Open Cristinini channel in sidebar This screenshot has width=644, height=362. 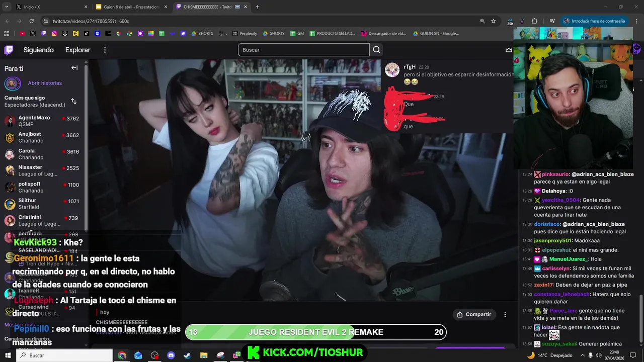pos(42,220)
